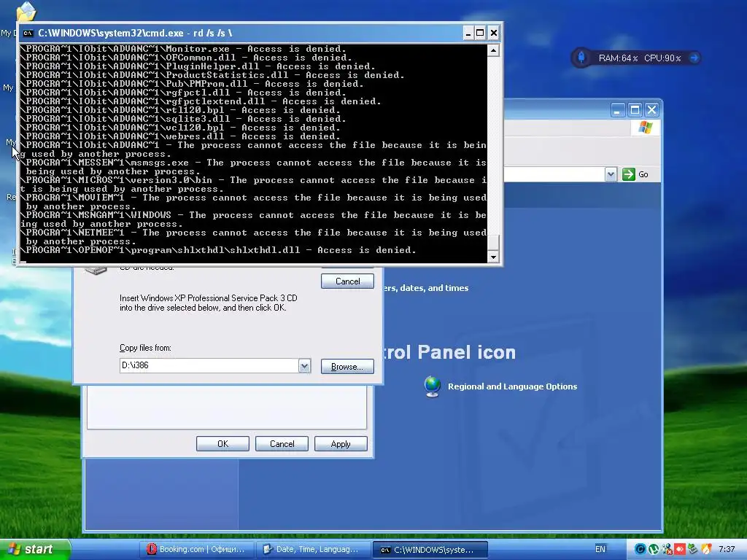This screenshot has width=747, height=560.
Task: Switch to 'Date, Time, Languag...' taskbar button
Action: tap(313, 550)
